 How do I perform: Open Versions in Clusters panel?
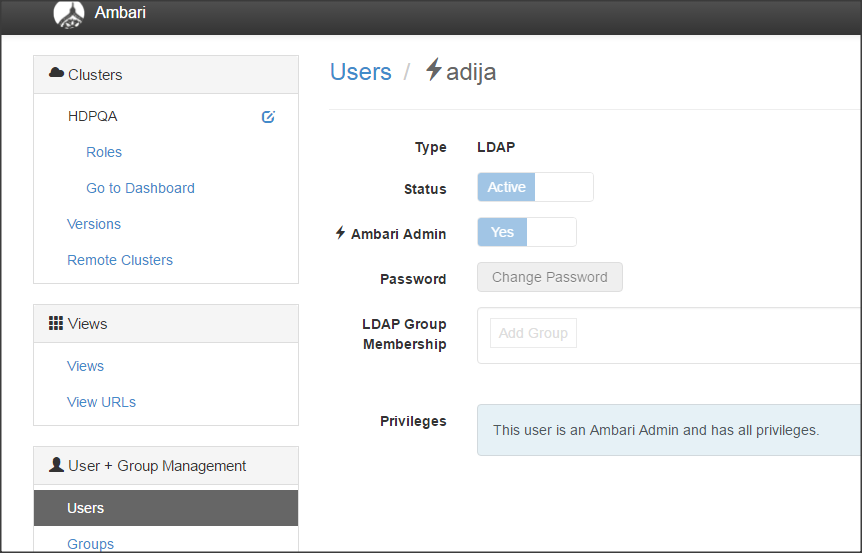(x=94, y=224)
